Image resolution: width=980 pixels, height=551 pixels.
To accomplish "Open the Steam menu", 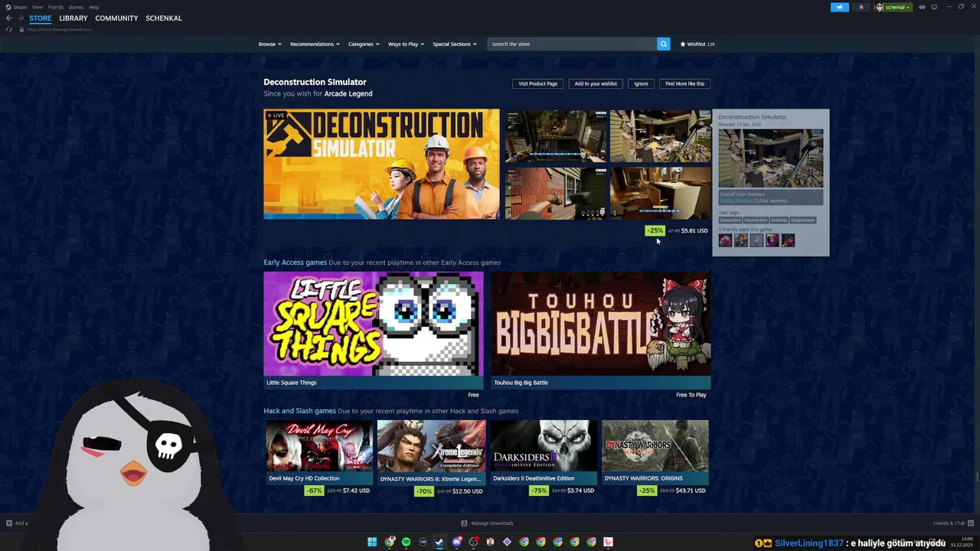I will pyautogui.click(x=20, y=7).
